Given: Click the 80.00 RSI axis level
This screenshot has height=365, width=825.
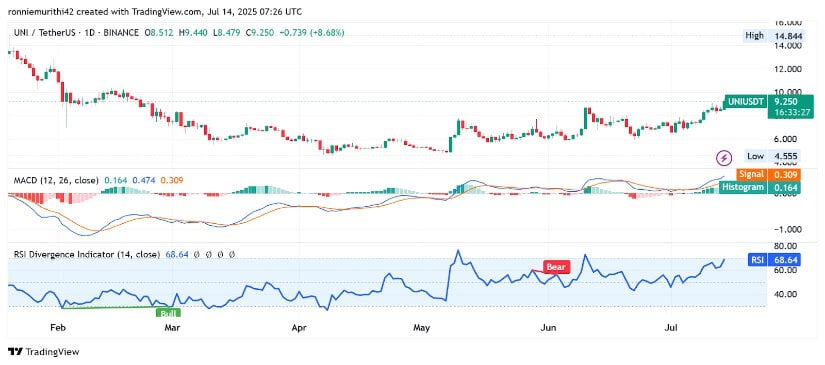Looking at the screenshot, I should click(x=787, y=246).
